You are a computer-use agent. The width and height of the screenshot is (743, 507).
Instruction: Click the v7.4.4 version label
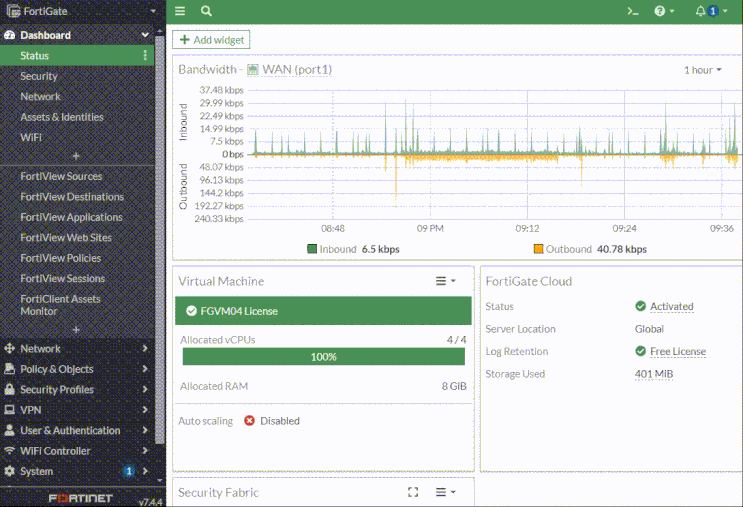tap(151, 502)
